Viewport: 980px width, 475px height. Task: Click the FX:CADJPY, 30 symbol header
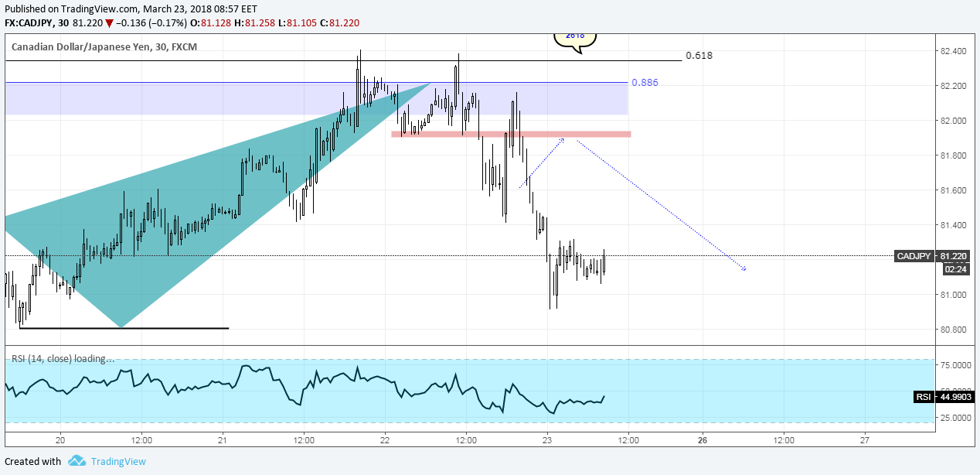36,23
